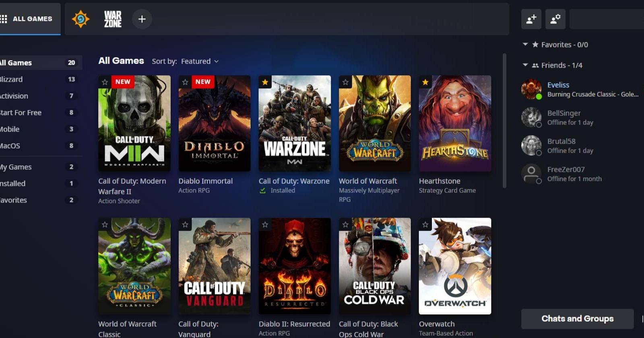Viewport: 644px width, 338px height.
Task: Click the Overwatch title text
Action: tap(437, 324)
